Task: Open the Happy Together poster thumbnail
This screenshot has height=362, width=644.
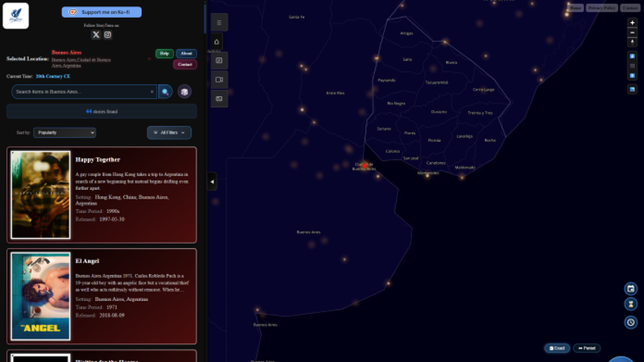Action: tap(41, 195)
